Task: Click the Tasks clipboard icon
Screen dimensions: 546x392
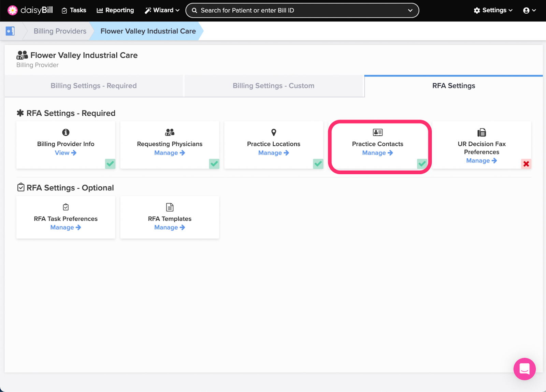Action: click(x=64, y=11)
